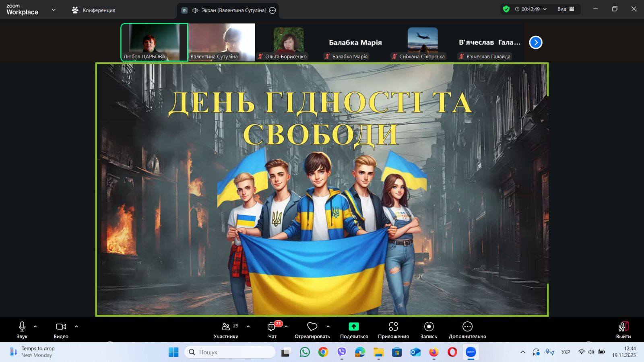Screen dimensions: 644x362
Task: Open the Chat panel with 71 unread
Action: [272, 327]
